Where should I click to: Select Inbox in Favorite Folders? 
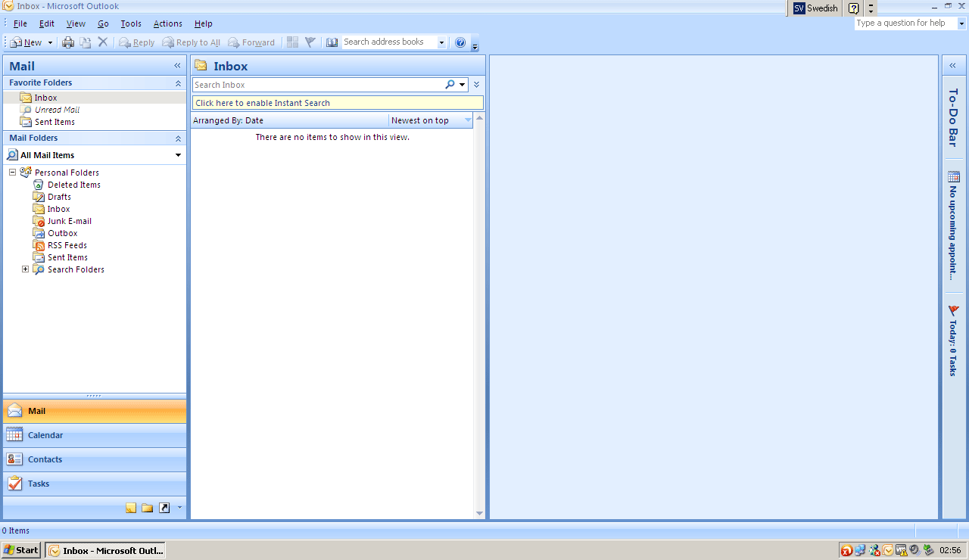[x=45, y=98]
